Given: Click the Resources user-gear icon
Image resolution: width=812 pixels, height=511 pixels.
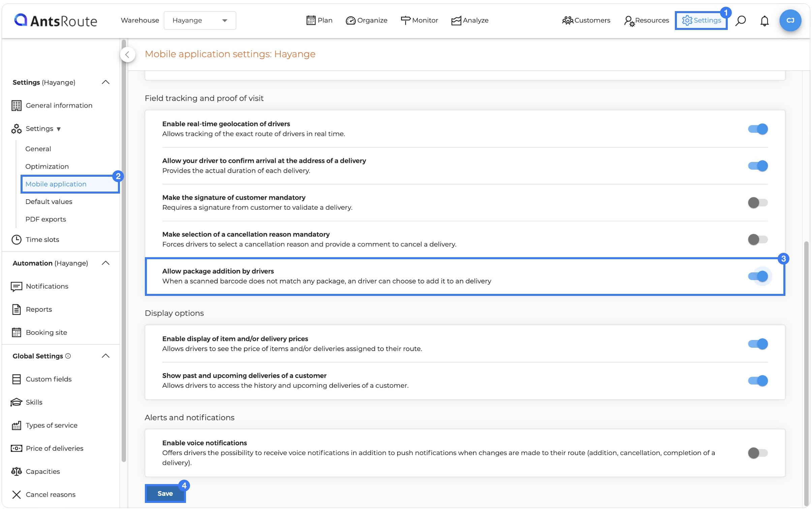Looking at the screenshot, I should coord(629,21).
